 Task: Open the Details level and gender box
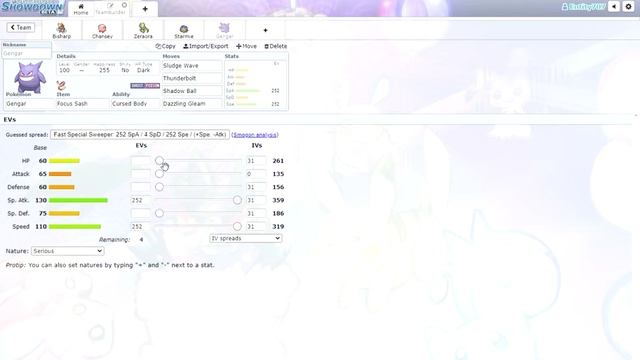[108, 68]
